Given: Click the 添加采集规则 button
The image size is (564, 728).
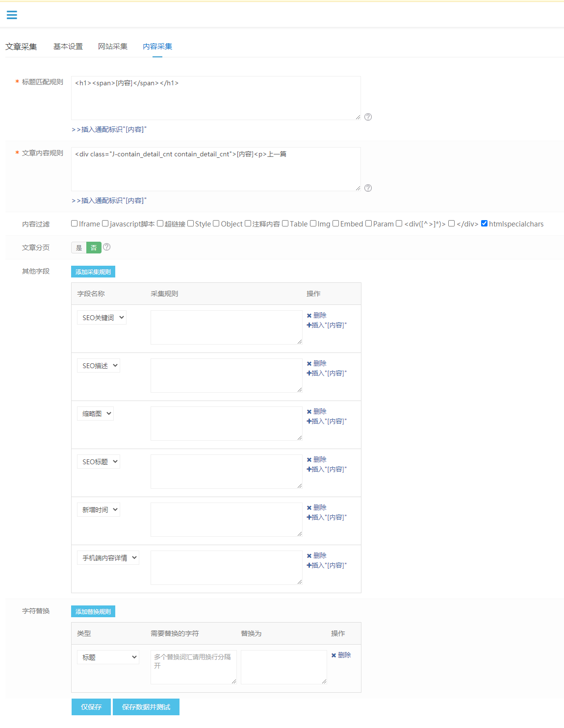Looking at the screenshot, I should click(93, 272).
